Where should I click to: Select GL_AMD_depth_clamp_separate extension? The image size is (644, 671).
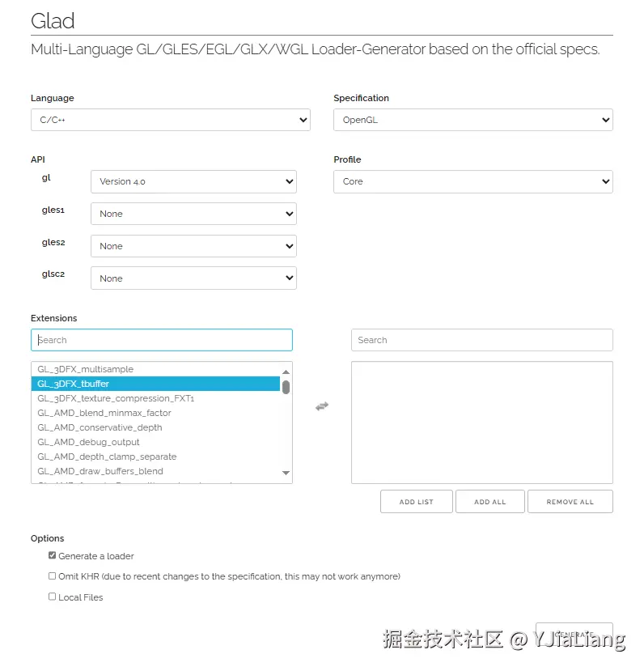(155, 457)
